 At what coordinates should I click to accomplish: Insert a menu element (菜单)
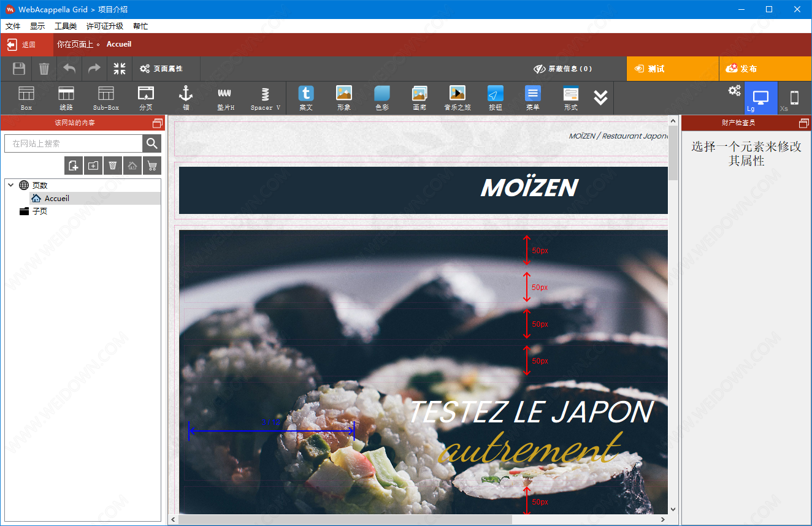(533, 98)
